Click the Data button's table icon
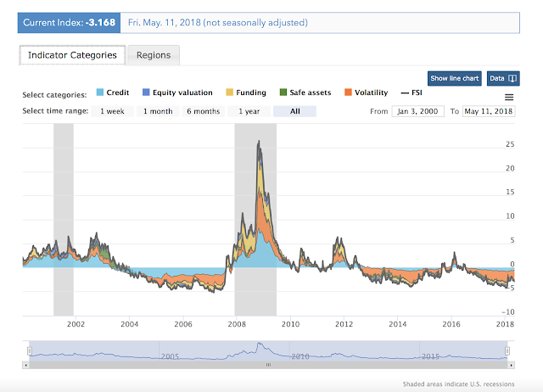The image size is (543, 392). pos(516,79)
